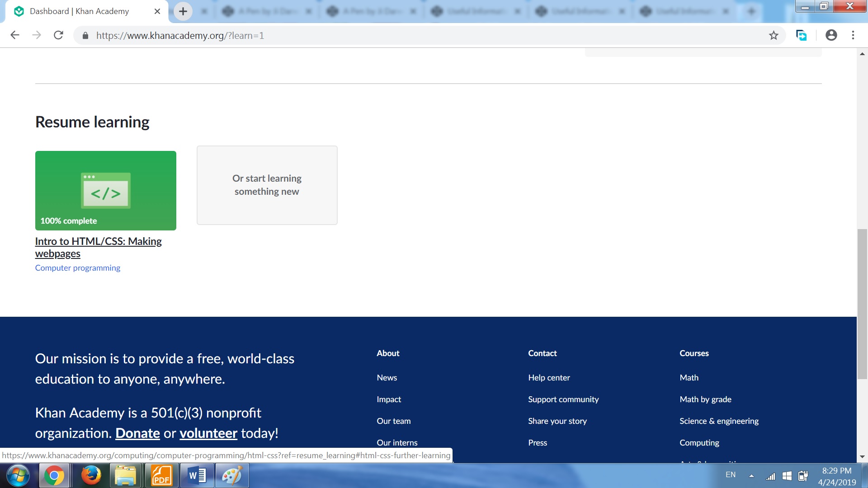Launch Firefox from the taskbar
The height and width of the screenshot is (488, 868).
click(x=91, y=476)
